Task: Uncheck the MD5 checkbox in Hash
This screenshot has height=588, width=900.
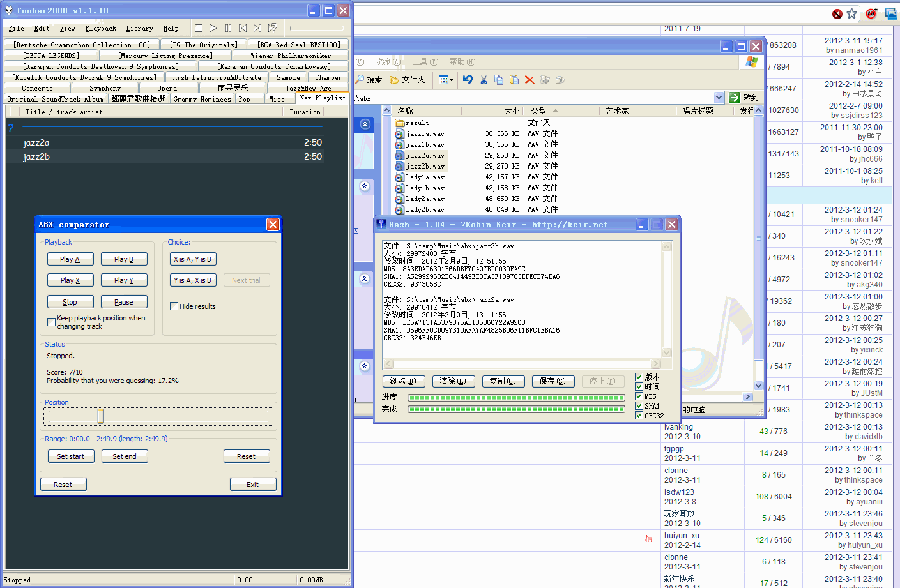Action: (x=639, y=396)
